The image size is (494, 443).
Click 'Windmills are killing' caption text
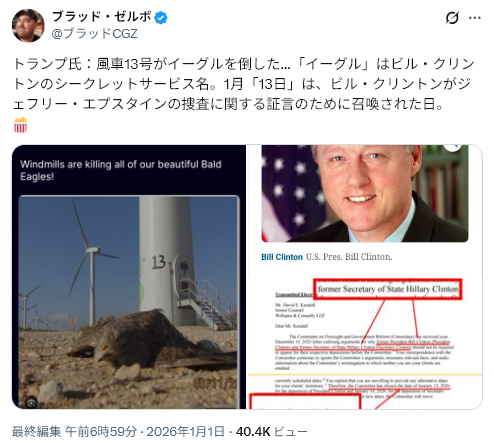[x=121, y=170]
